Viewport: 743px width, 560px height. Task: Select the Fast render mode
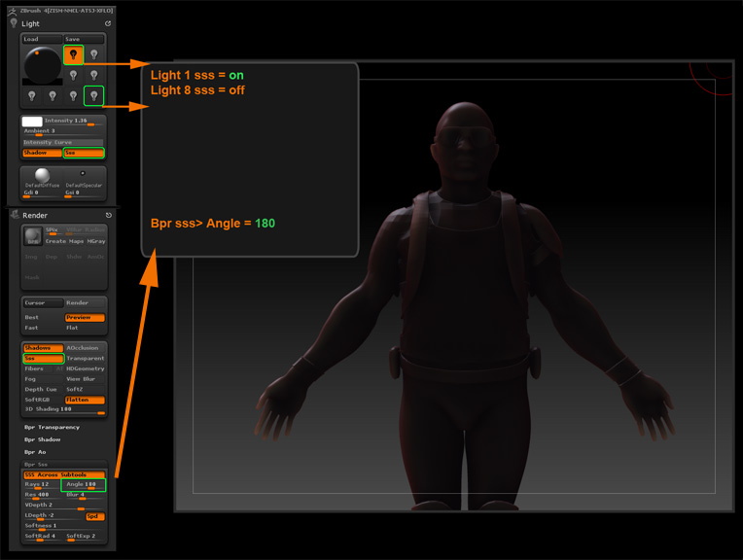43,328
